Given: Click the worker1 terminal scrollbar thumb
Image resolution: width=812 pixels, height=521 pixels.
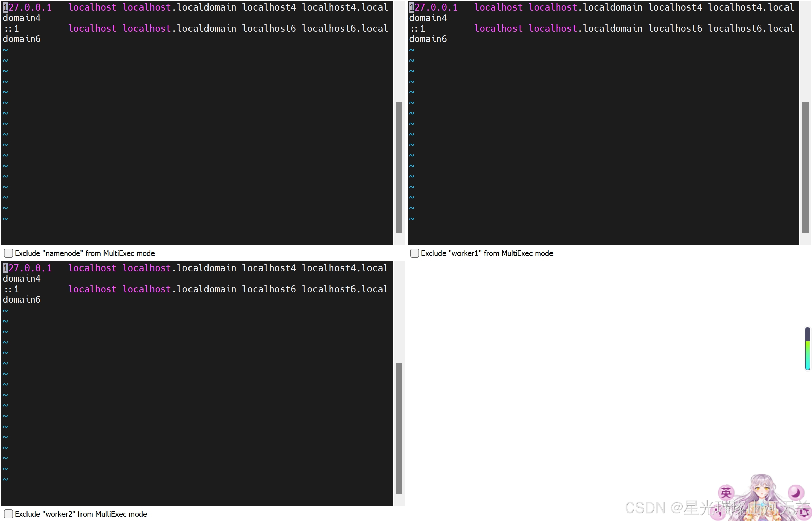Looking at the screenshot, I should pyautogui.click(x=805, y=167).
